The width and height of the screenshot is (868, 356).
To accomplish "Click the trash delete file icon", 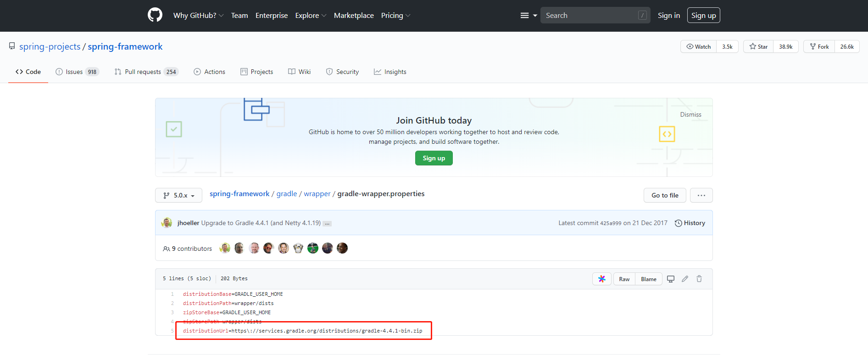I will coord(699,279).
